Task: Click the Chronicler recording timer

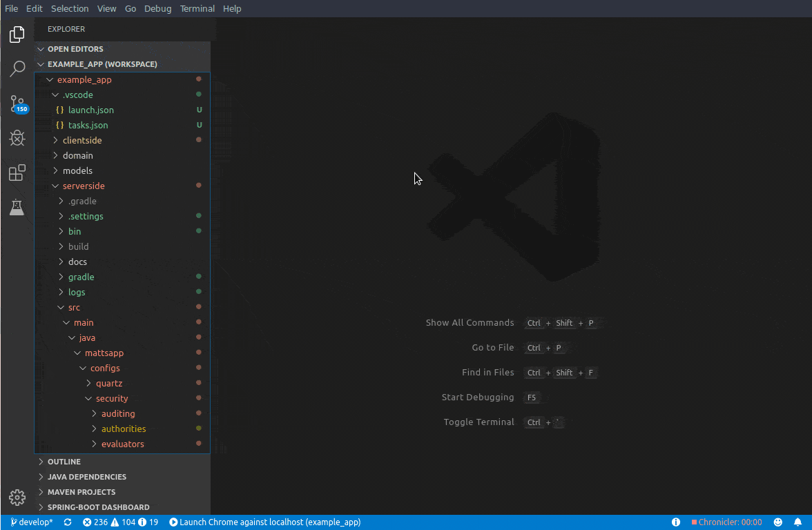Action: click(726, 522)
